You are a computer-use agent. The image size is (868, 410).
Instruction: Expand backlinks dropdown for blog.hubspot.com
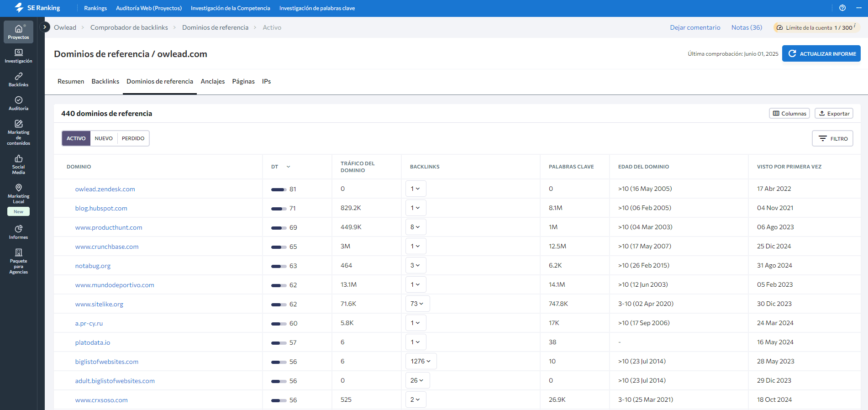pyautogui.click(x=416, y=208)
